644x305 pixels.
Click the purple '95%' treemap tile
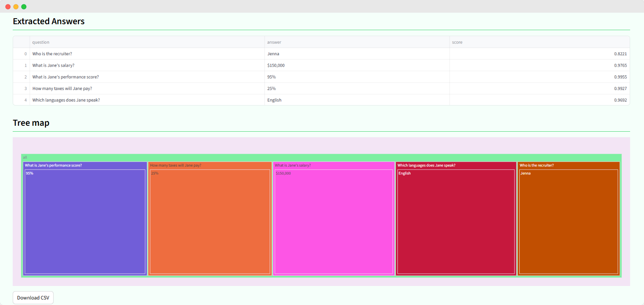[x=85, y=222]
